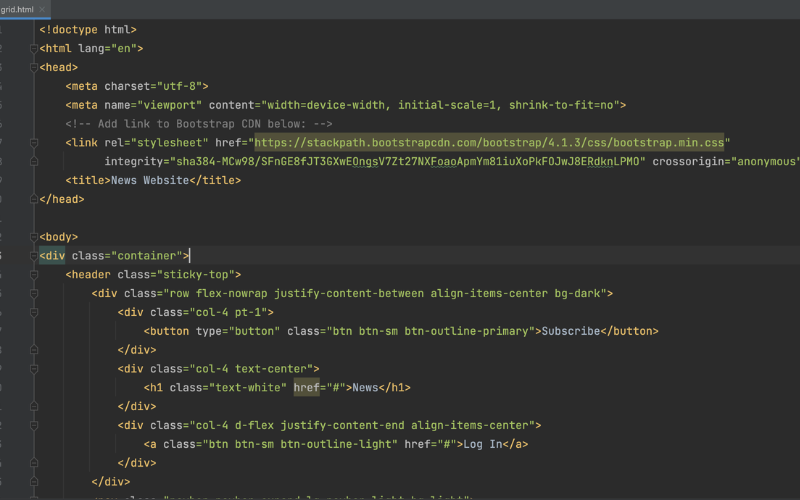Click "btn btn-sm btn-outline-primary" class value
Screen dimensions: 800x500
click(x=431, y=331)
